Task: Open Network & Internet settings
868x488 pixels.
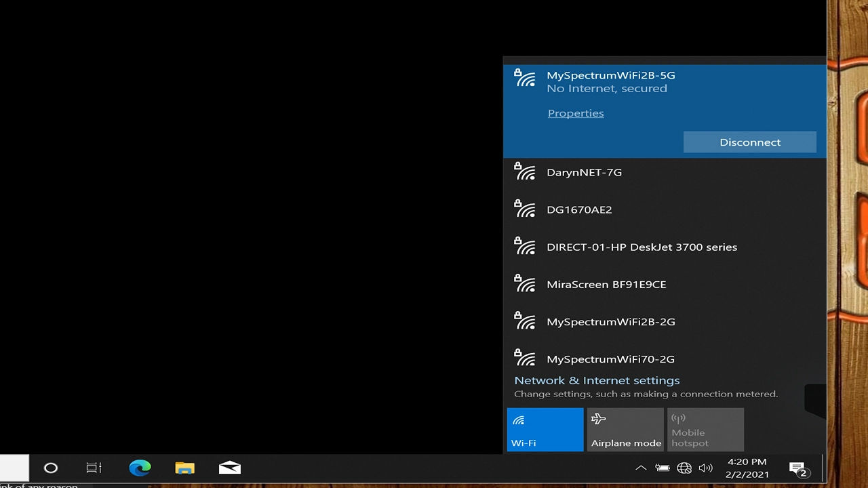Action: click(597, 380)
